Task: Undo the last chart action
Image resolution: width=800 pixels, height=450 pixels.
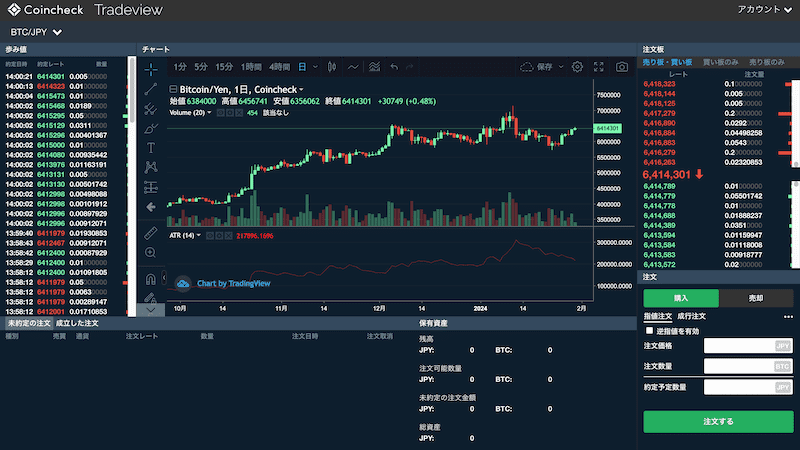Action: (394, 67)
